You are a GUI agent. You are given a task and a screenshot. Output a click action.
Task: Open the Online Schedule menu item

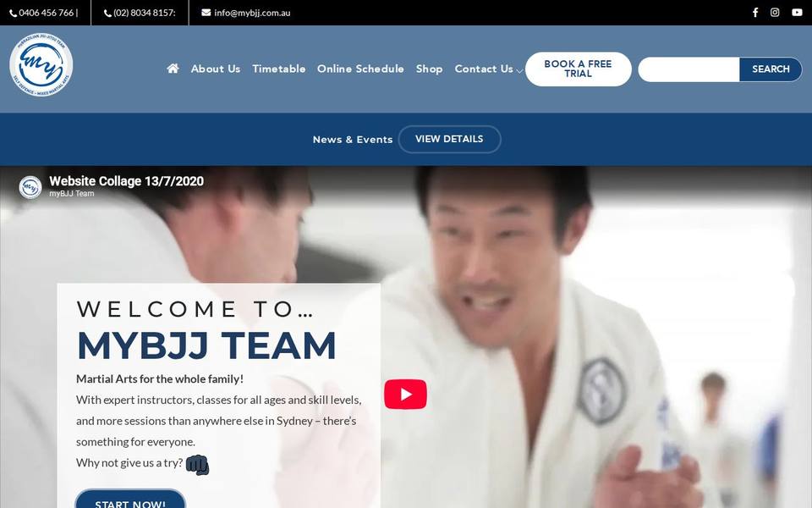pyautogui.click(x=360, y=69)
